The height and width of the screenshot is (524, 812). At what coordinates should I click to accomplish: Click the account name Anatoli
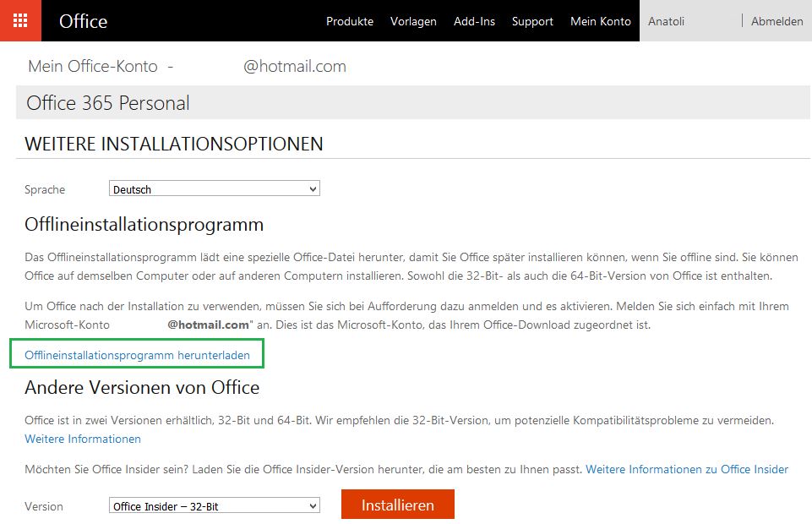(666, 20)
